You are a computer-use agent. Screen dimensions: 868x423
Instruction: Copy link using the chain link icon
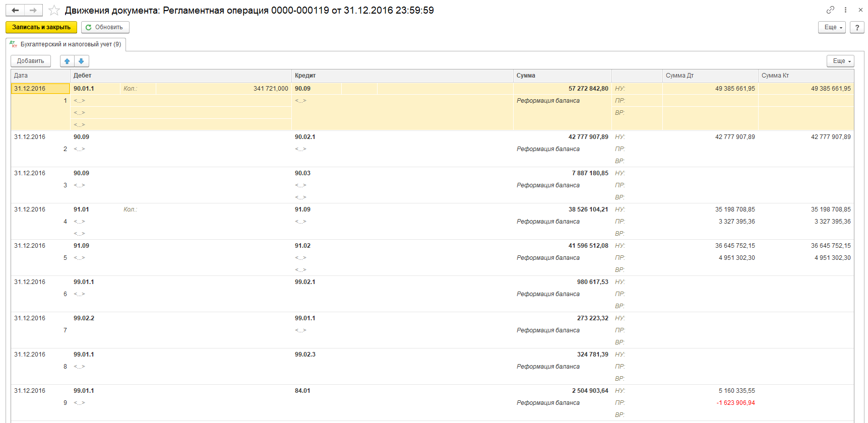point(830,10)
